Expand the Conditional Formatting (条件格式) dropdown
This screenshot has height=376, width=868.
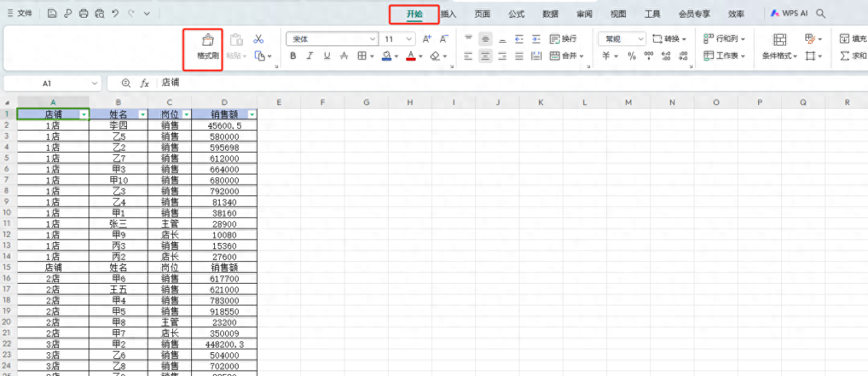coord(795,56)
